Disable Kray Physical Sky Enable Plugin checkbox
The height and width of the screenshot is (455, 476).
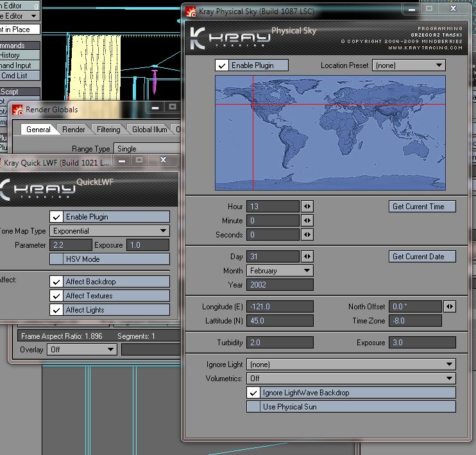click(222, 65)
